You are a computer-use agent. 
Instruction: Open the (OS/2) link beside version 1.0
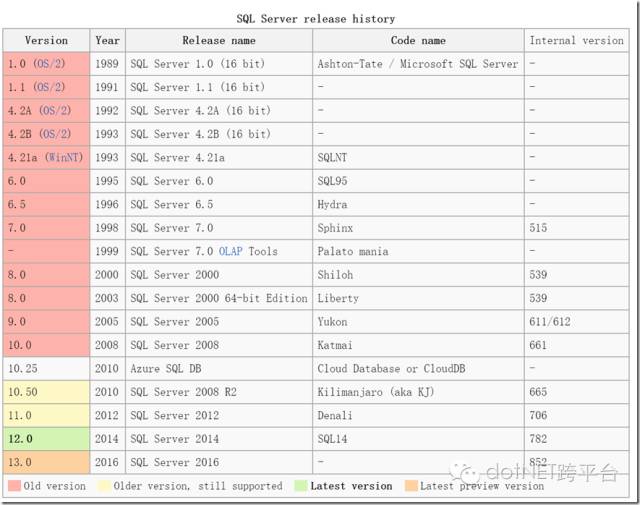tap(49, 64)
